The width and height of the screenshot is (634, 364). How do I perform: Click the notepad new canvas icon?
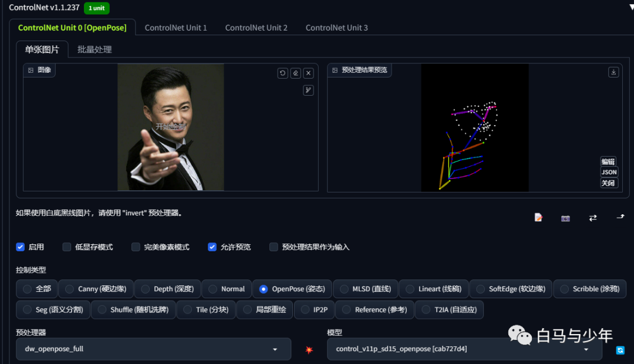(x=538, y=218)
